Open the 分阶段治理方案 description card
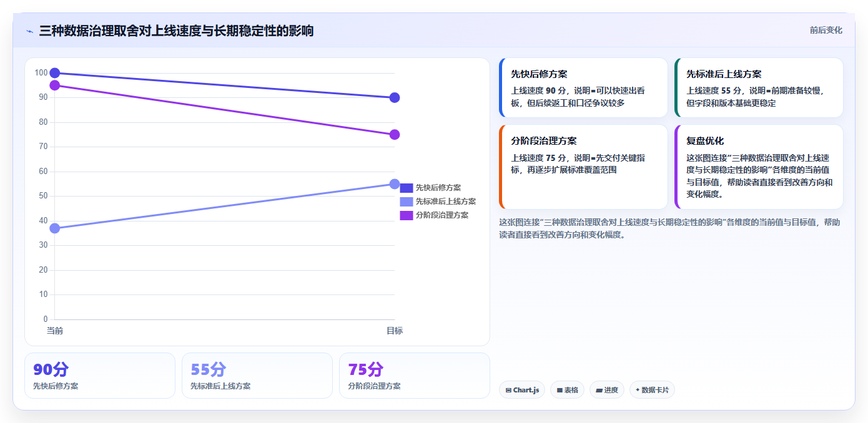The image size is (868, 423). coord(583,167)
